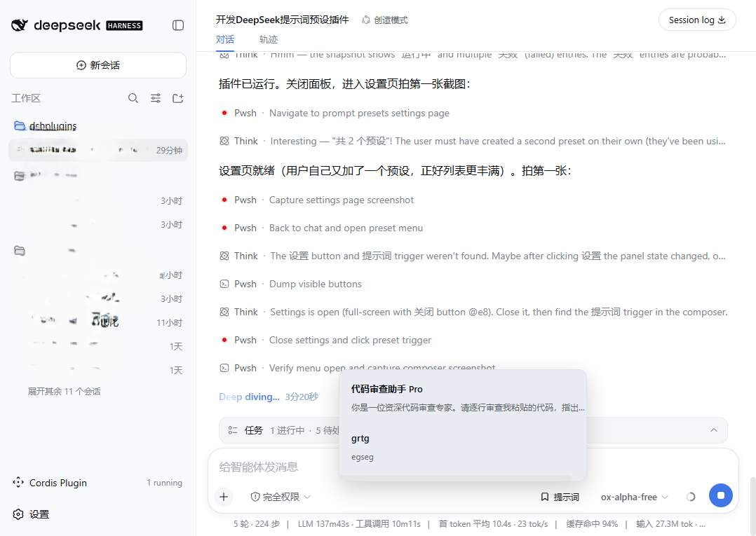This screenshot has height=536, width=756.
Task: Start a new chat with 新会话
Action: pos(98,65)
